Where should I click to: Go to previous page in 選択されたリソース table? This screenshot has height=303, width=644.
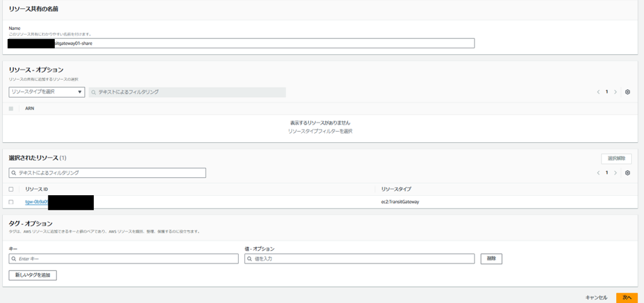coord(597,173)
